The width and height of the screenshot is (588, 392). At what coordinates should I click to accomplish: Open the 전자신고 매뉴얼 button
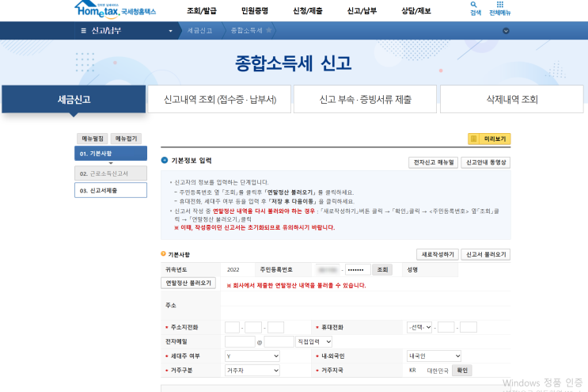(433, 162)
